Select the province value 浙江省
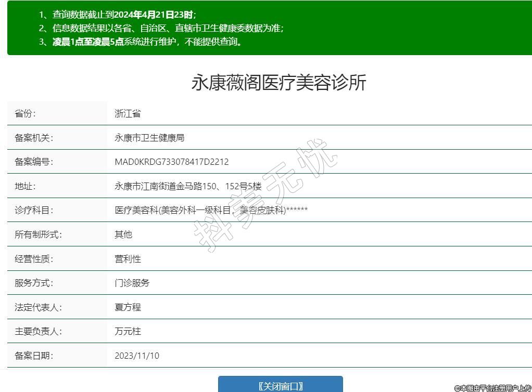The image size is (532, 392). coord(128,113)
